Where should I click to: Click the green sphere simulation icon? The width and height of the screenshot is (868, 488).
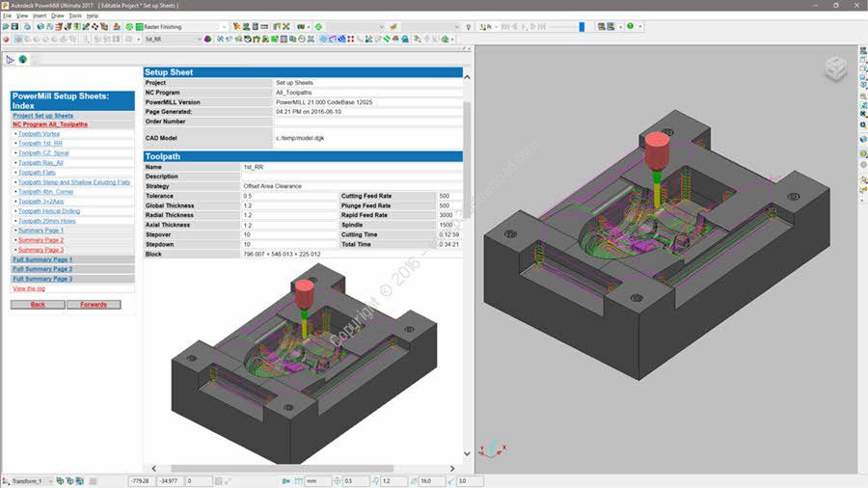630,26
